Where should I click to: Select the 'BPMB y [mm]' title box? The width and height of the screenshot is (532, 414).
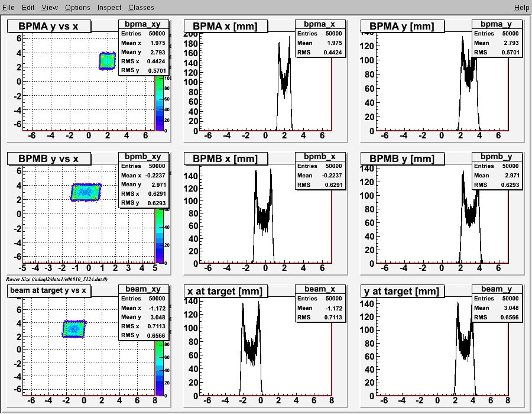pyautogui.click(x=402, y=159)
